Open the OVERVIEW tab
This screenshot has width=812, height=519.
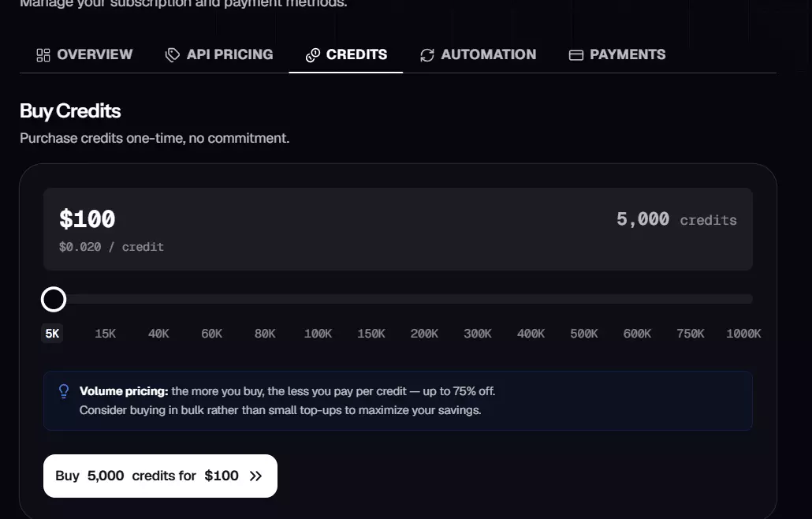pyautogui.click(x=84, y=54)
